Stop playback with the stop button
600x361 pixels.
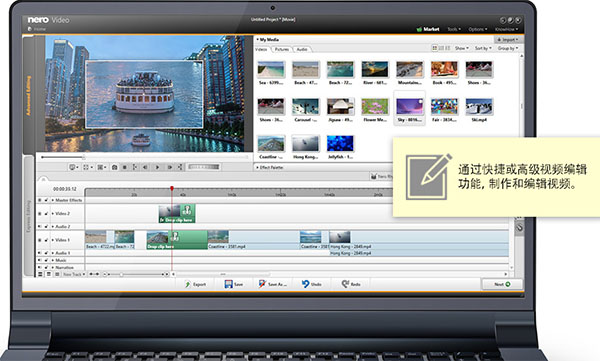point(125,167)
